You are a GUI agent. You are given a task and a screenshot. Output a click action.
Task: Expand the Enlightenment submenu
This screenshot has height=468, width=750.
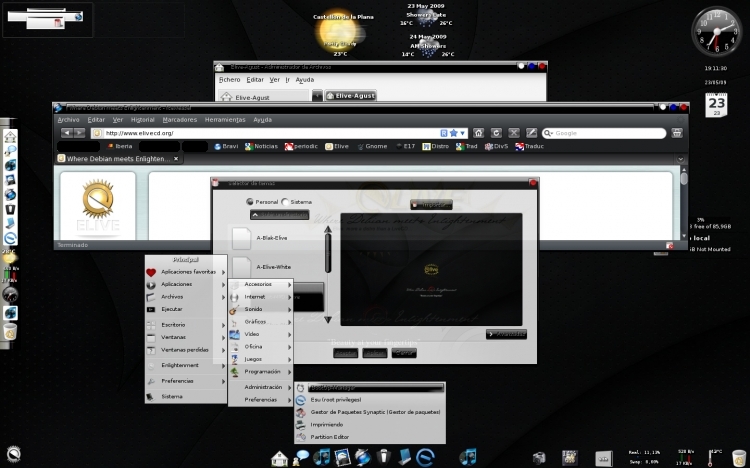tap(186, 365)
